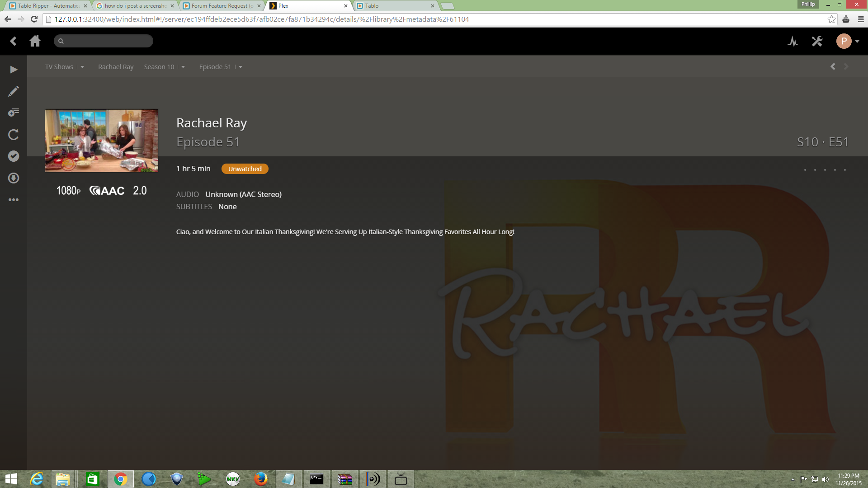
Task: Open the Activity status icon
Action: 793,42
